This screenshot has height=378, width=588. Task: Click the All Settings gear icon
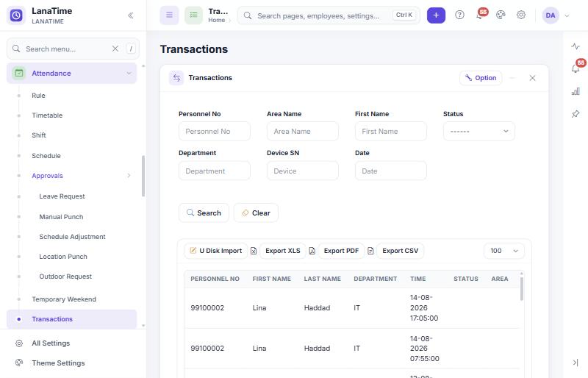19,343
